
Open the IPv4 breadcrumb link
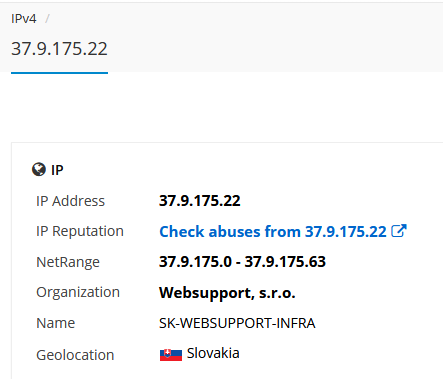(24, 19)
